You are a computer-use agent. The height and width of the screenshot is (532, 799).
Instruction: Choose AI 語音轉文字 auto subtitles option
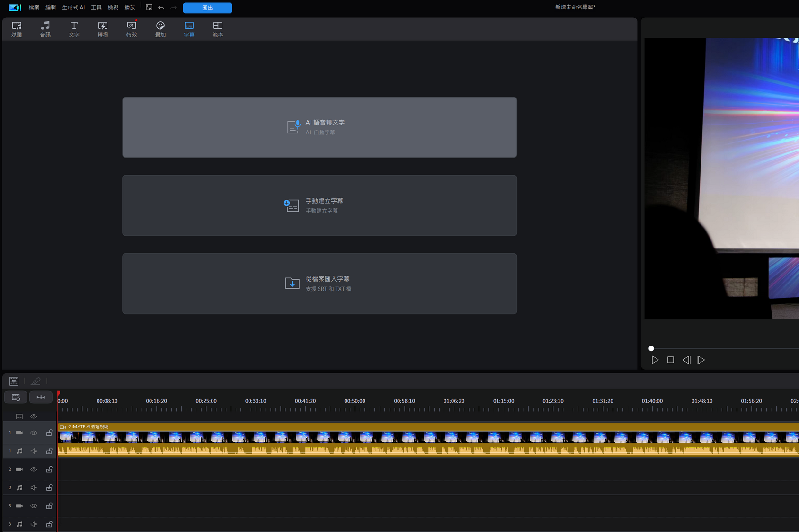coord(320,127)
